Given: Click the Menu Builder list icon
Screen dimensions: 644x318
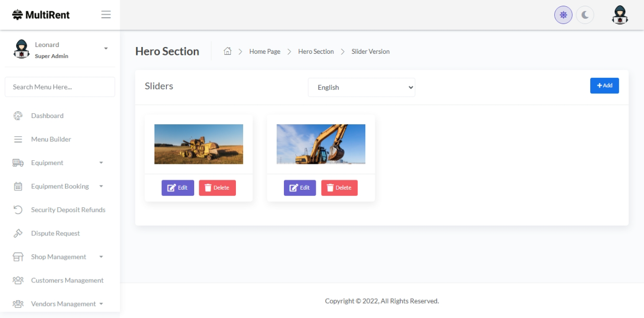Looking at the screenshot, I should tap(18, 139).
